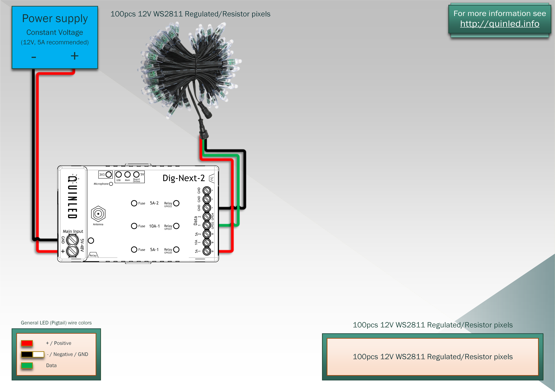Click the USB power indicator circle
The width and height of the screenshot is (555, 392).
coord(119,174)
